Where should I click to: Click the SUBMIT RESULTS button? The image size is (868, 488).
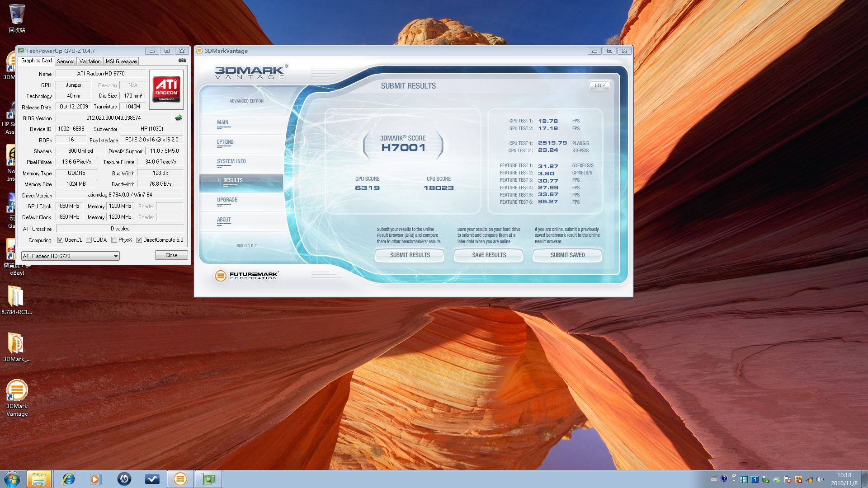410,255
